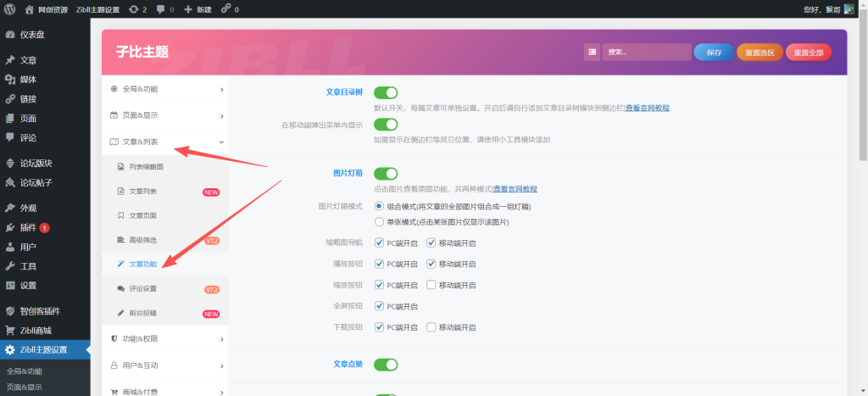The width and height of the screenshot is (868, 396).
Task: Open 评论设置 submenu item
Action: (165, 288)
